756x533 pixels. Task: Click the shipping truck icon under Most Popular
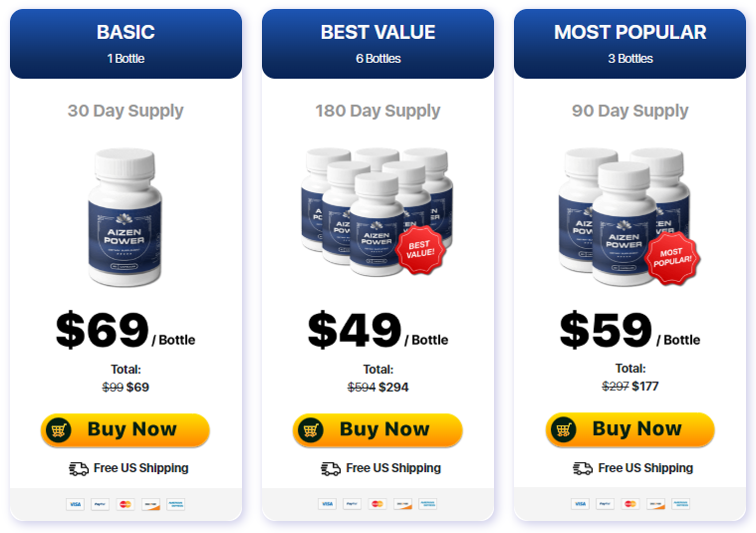583,468
